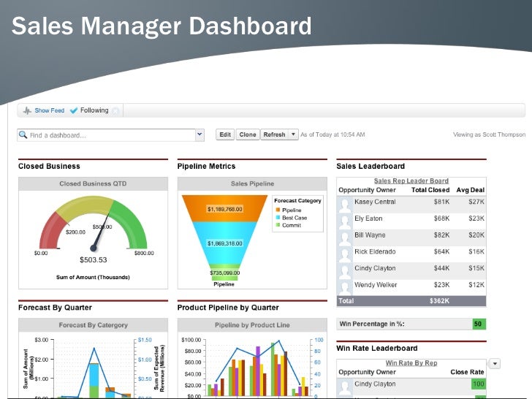Open the Sales Rep Leader Board link

[411, 180]
